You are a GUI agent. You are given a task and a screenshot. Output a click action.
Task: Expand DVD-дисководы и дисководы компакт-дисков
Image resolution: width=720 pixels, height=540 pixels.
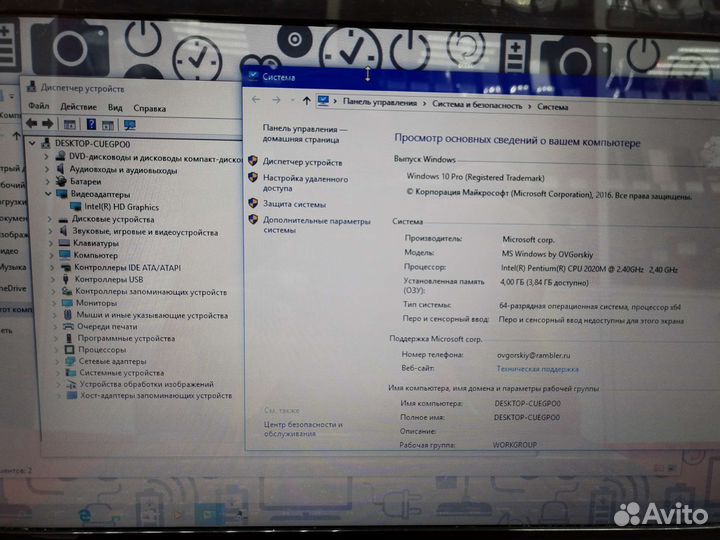tap(46, 157)
